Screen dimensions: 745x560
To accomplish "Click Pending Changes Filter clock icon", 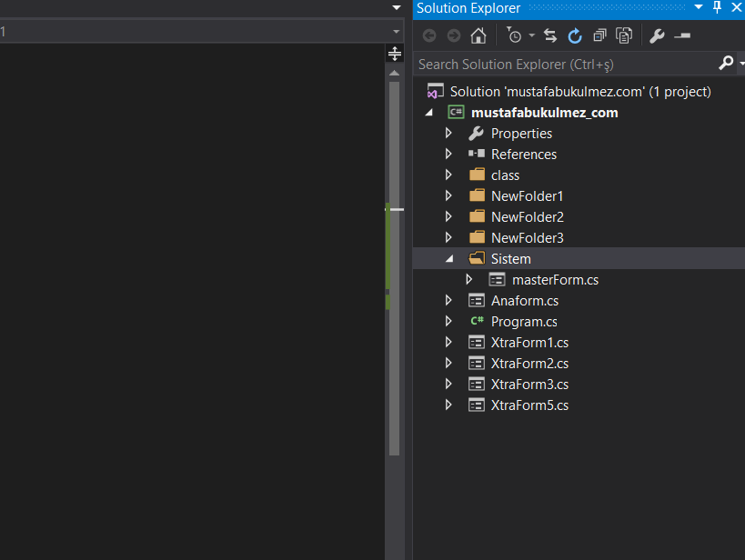I will click(x=515, y=36).
